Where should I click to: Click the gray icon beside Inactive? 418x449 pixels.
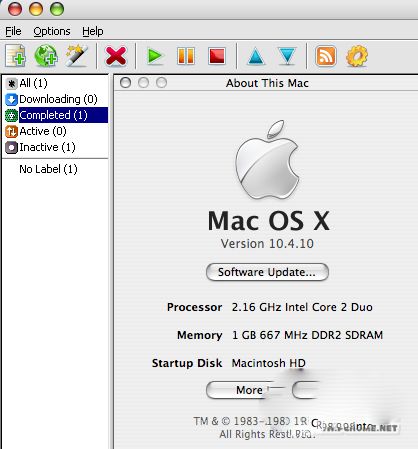11,147
